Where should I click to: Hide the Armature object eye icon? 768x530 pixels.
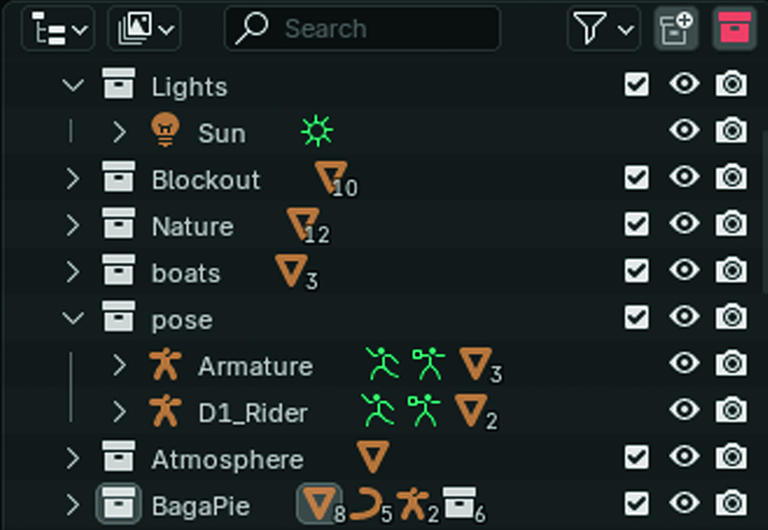tap(684, 364)
